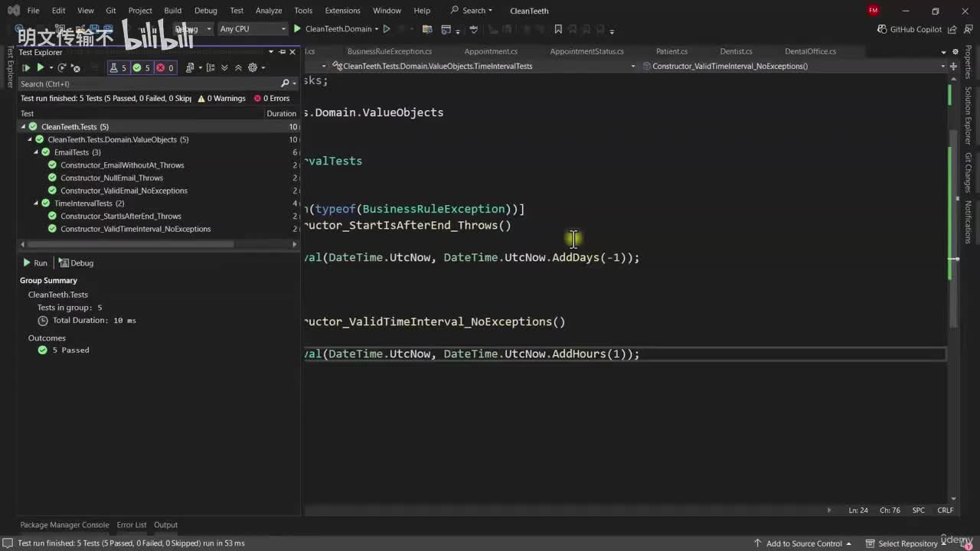Open Package Manager Console tab
This screenshot has height=551, width=980.
tap(64, 525)
